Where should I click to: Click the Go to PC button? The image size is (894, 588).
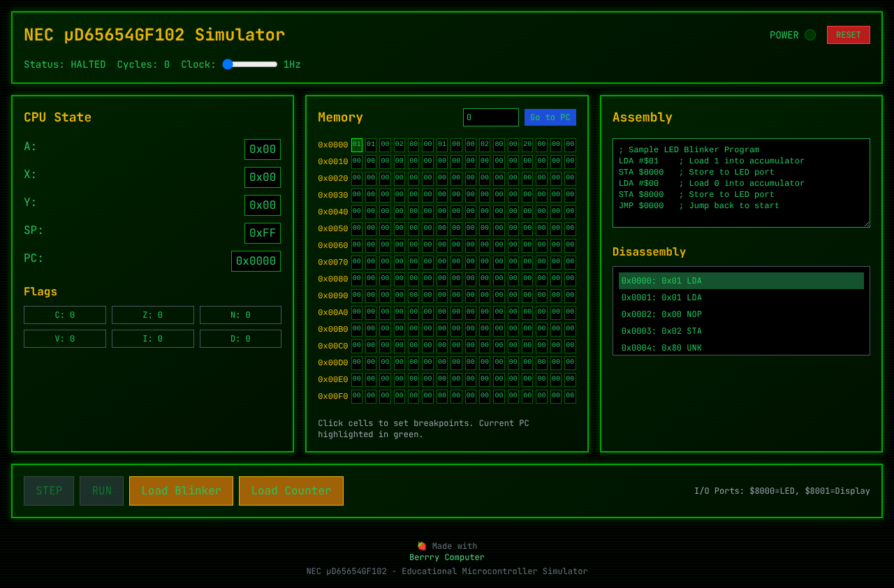tap(550, 117)
